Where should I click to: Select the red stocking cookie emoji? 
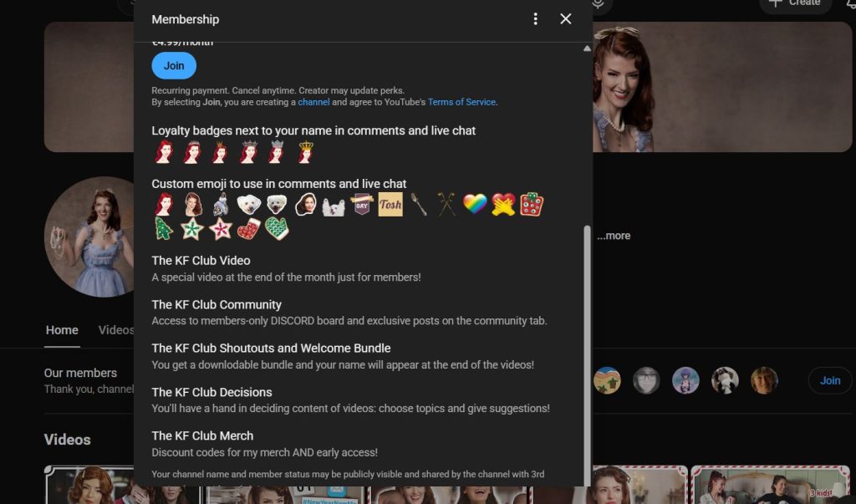(248, 228)
